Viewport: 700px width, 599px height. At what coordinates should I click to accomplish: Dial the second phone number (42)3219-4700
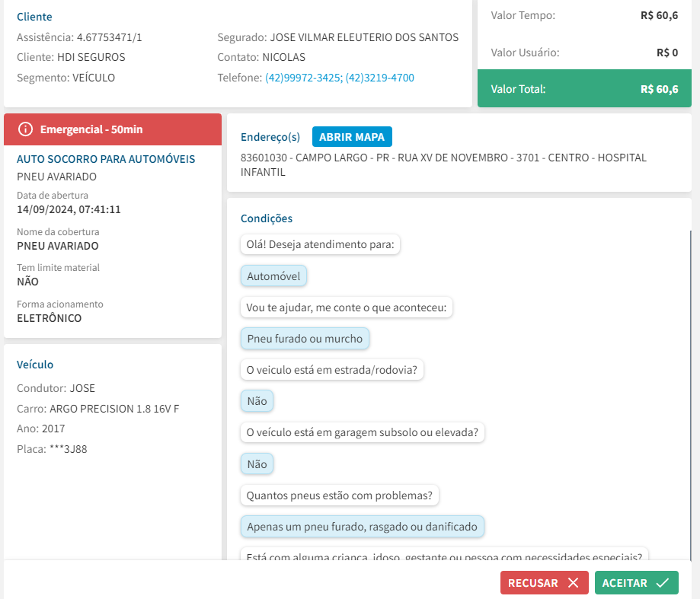380,78
